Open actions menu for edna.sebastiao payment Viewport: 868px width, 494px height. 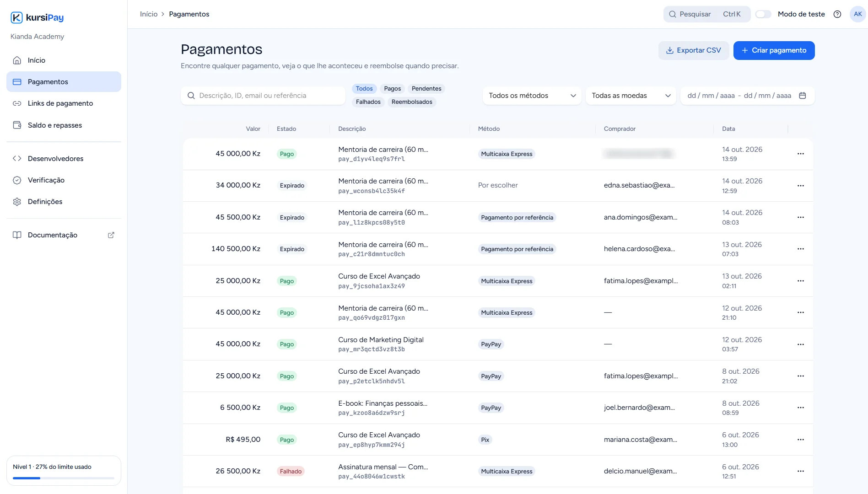coord(800,186)
